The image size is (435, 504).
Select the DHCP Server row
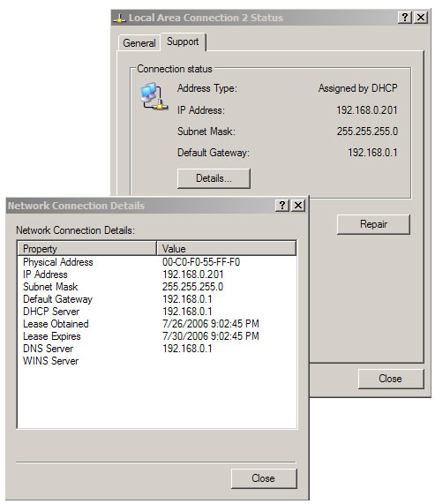[x=157, y=312]
